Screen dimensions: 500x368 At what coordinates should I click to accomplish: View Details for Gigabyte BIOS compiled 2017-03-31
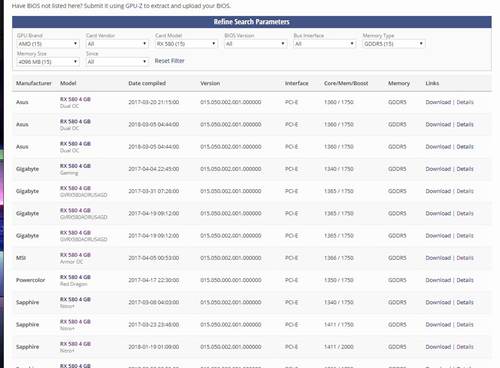pos(465,191)
